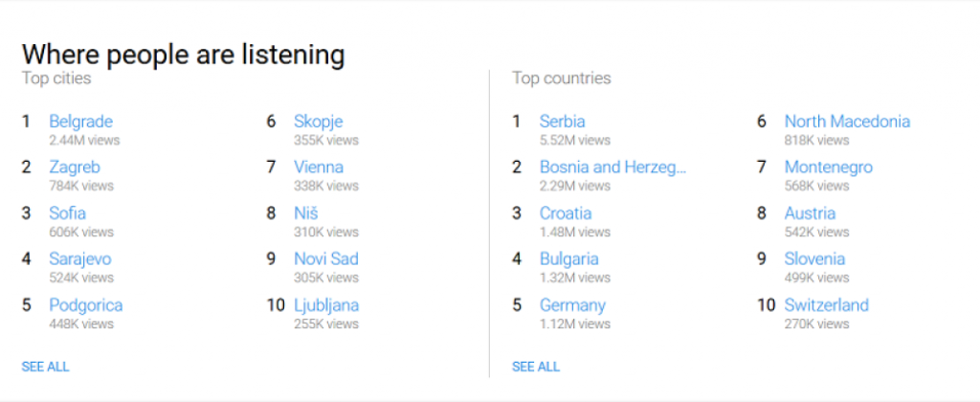
Task: Select Montenegro in top countries
Action: point(828,167)
